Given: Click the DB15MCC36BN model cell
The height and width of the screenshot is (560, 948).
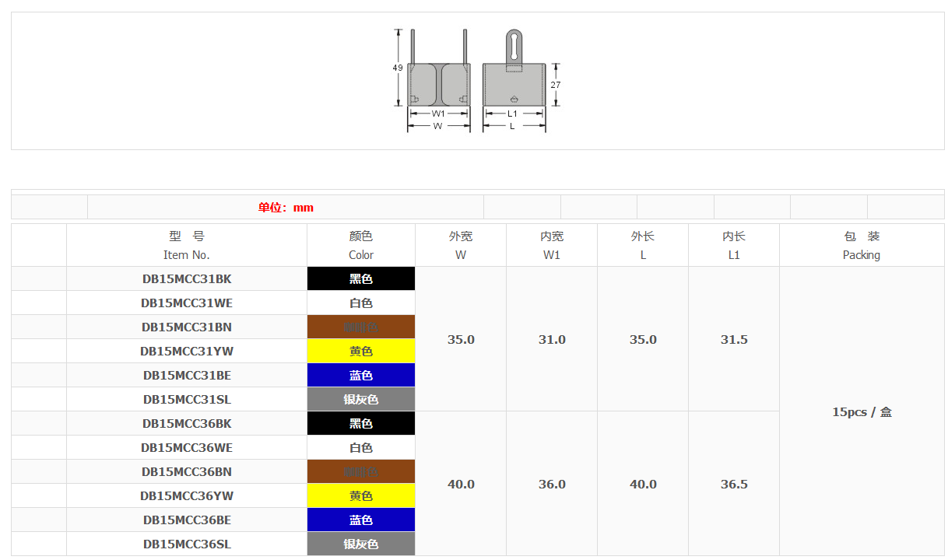Looking at the screenshot, I should [187, 471].
